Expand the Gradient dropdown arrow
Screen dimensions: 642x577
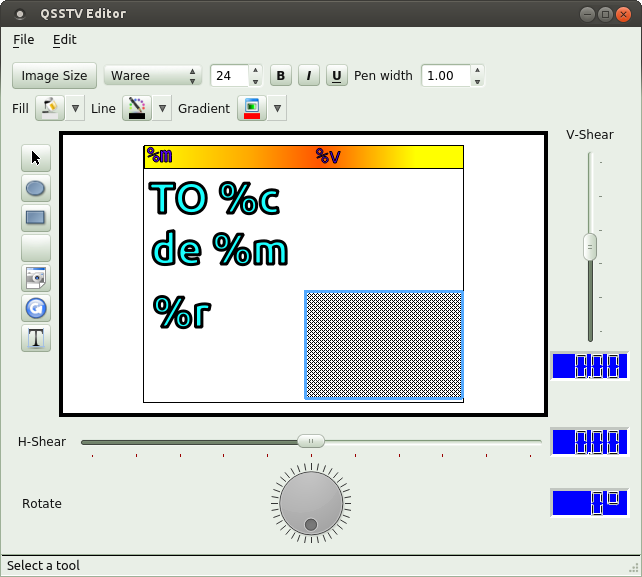278,108
